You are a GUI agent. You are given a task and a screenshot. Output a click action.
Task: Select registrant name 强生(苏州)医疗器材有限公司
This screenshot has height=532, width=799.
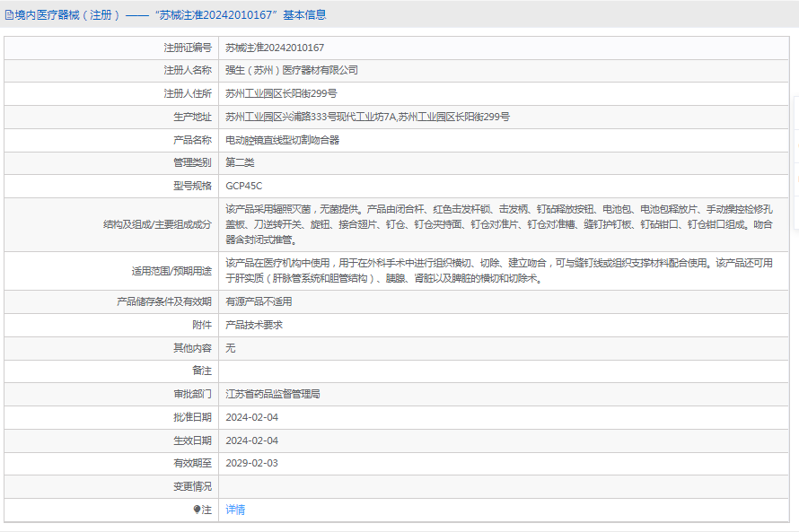click(x=292, y=70)
